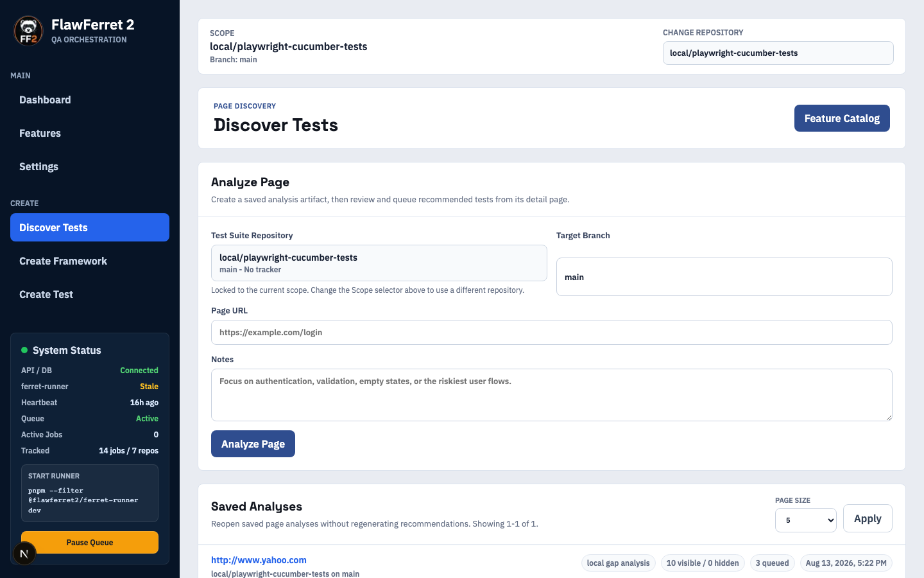Click the Feature Catalog button
This screenshot has width=924, height=578.
click(842, 118)
